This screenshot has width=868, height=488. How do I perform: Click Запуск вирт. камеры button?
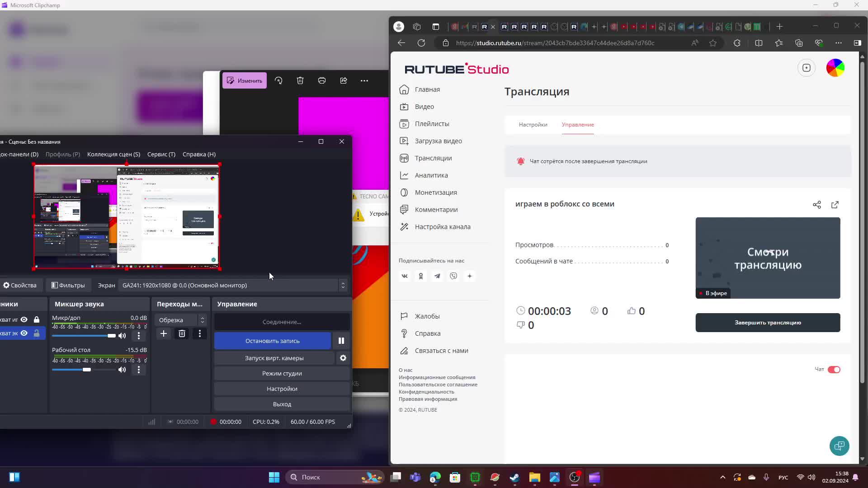click(x=274, y=358)
